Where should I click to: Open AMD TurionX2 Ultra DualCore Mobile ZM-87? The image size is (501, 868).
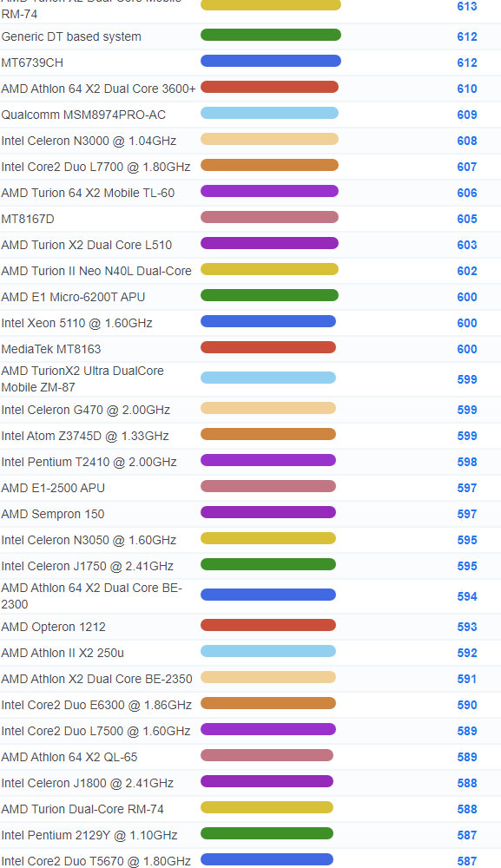coord(82,379)
